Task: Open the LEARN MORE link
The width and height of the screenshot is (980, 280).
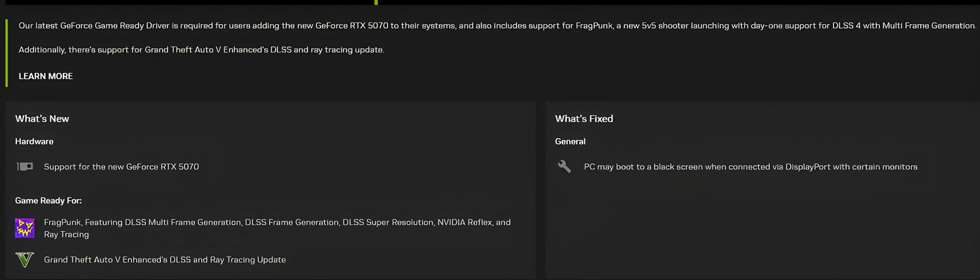Action: [x=46, y=76]
